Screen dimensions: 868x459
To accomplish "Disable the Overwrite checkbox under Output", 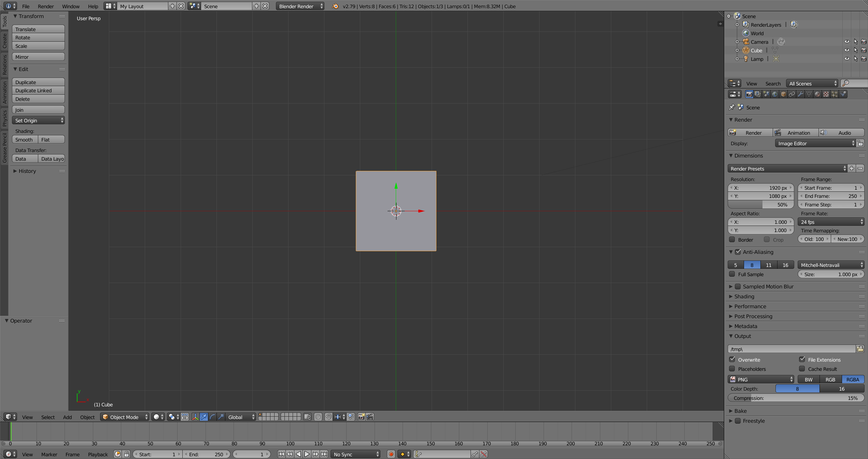I will click(732, 359).
